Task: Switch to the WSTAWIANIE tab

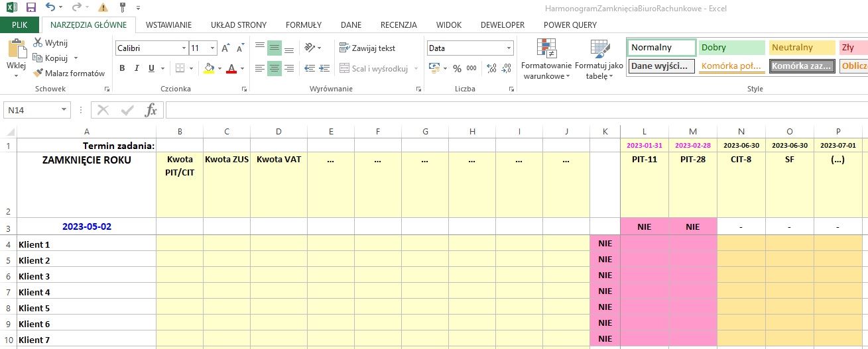Action: pos(168,25)
